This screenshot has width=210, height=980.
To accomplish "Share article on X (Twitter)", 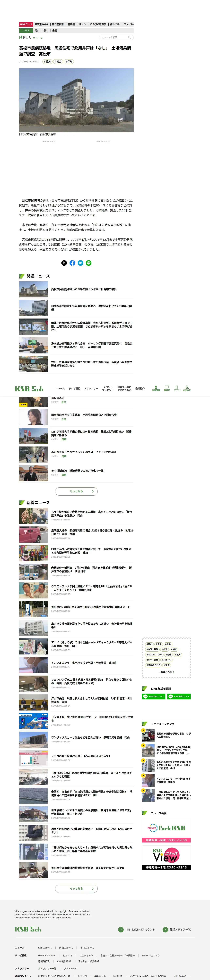I will click(64, 263).
